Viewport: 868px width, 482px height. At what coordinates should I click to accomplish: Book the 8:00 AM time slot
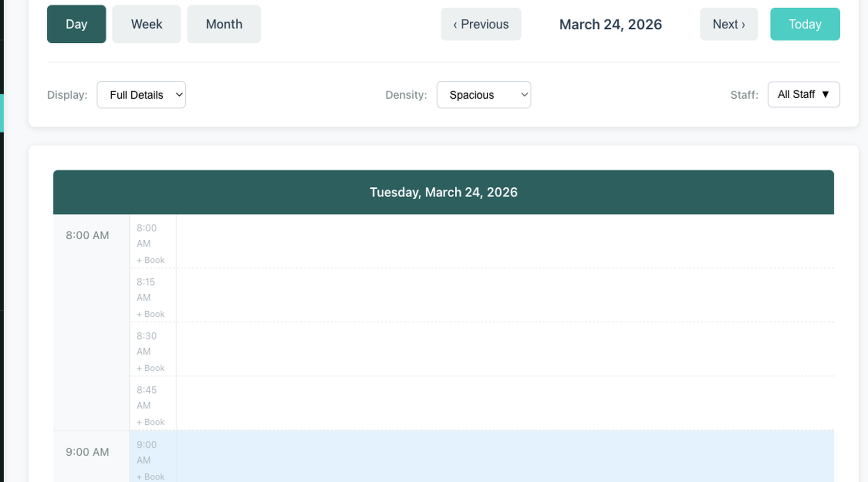click(150, 260)
